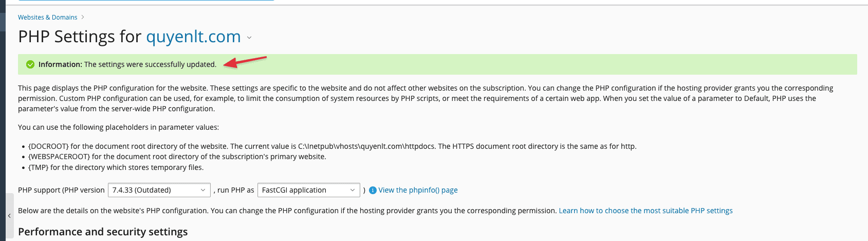Click the blue info icon beside phpinfo
The height and width of the screenshot is (241, 868).
[373, 191]
